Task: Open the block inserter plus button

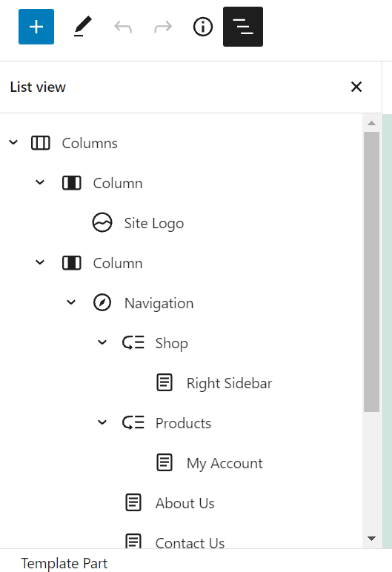Action: tap(36, 27)
